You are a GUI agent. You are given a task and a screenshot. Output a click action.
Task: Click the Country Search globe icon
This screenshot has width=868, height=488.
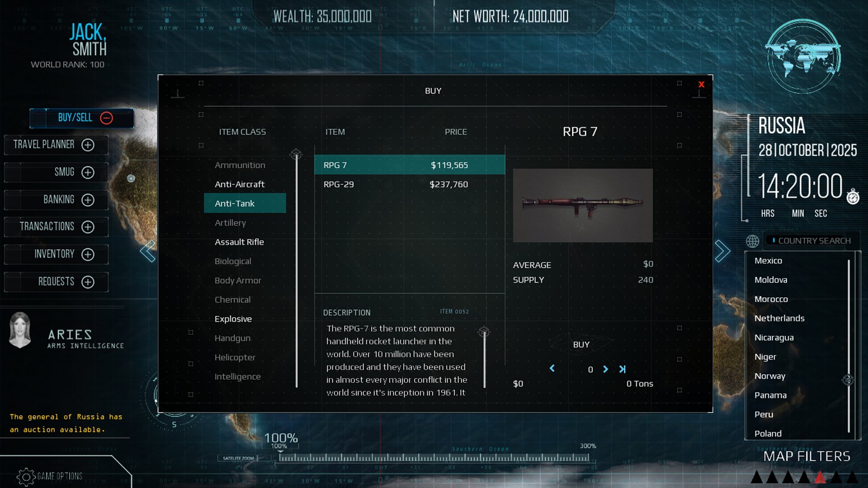[x=752, y=240]
